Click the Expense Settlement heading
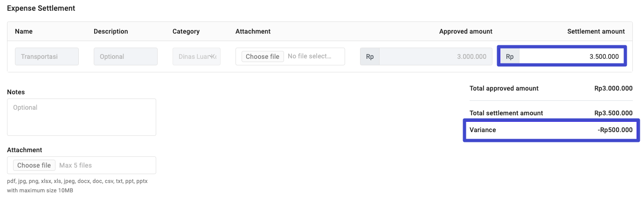Viewport: 644px width, 204px height. click(41, 8)
